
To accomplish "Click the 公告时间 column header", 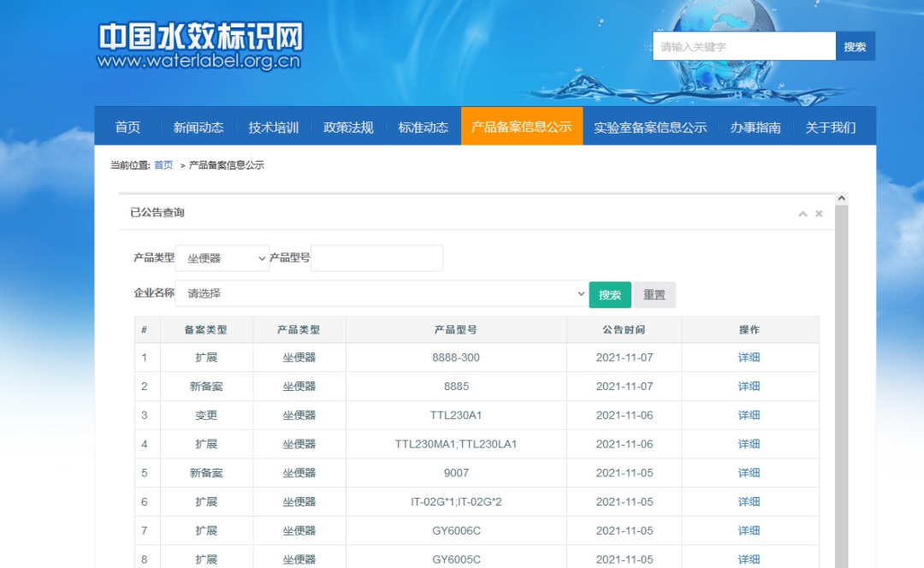I will 624,329.
